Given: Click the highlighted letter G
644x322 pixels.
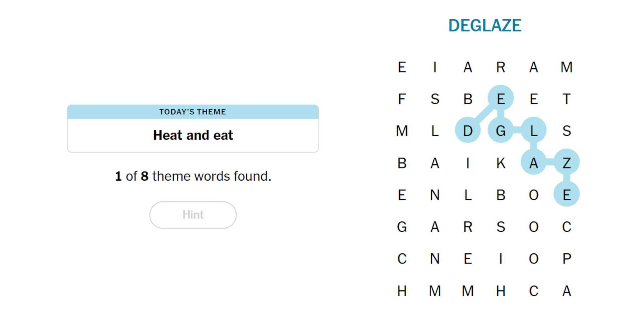Looking at the screenshot, I should pyautogui.click(x=501, y=131).
